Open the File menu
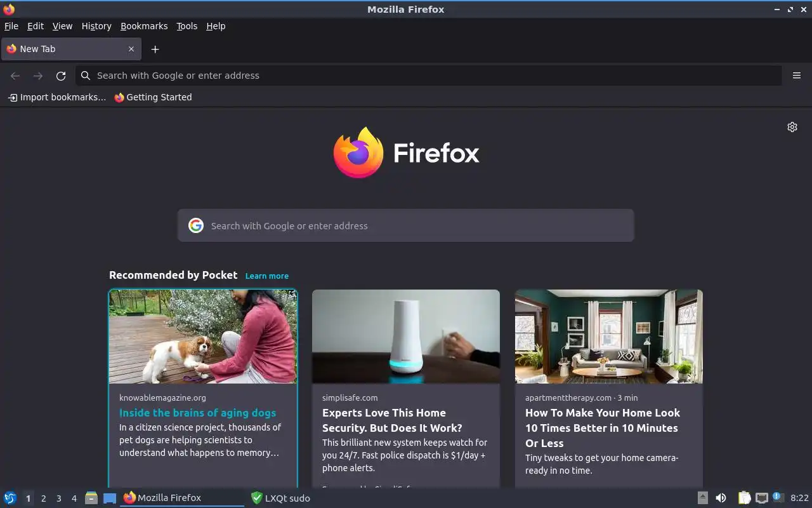Screen dimensions: 812x508 click(11, 26)
